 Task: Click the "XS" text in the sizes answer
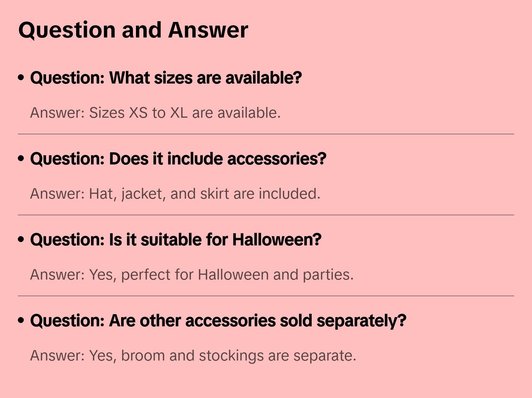pos(138,113)
